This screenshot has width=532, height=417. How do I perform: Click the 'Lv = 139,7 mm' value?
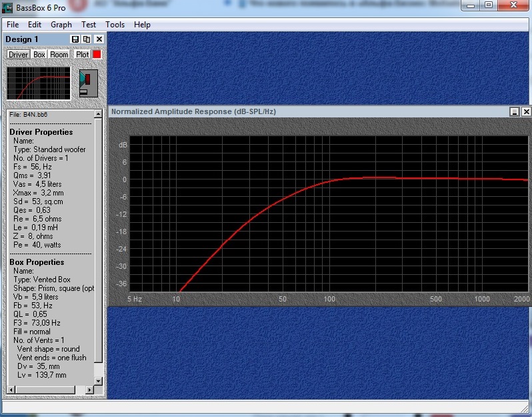click(x=42, y=375)
